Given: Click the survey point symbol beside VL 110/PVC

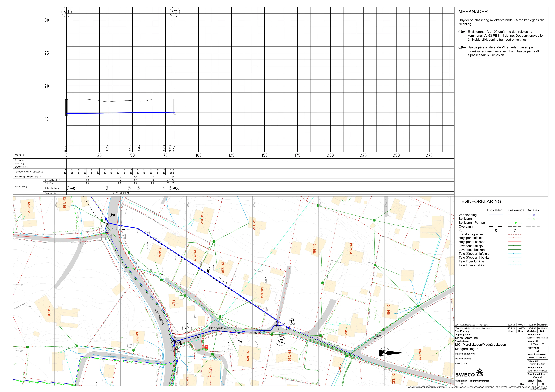Looking at the screenshot, I should pyautogui.click(x=292, y=320).
